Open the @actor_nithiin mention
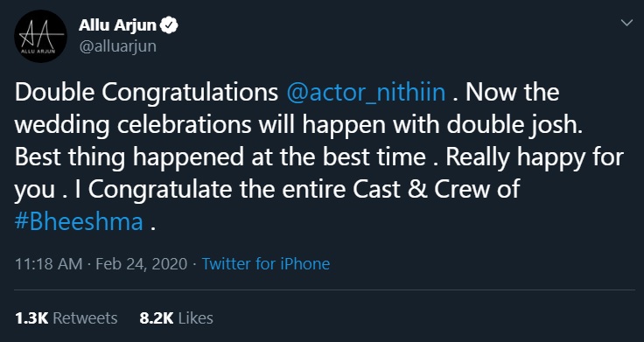 (366, 94)
